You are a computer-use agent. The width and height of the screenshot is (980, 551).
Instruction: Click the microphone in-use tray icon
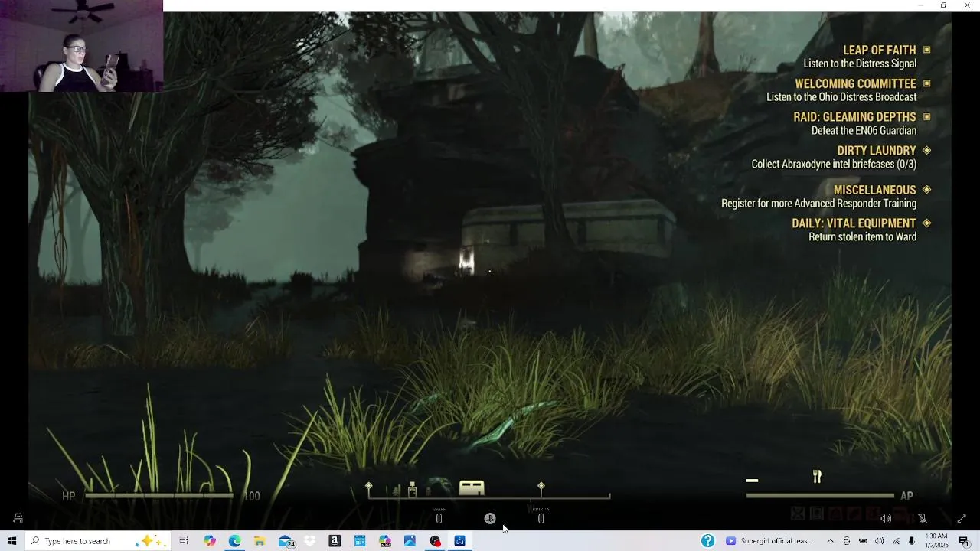click(912, 541)
